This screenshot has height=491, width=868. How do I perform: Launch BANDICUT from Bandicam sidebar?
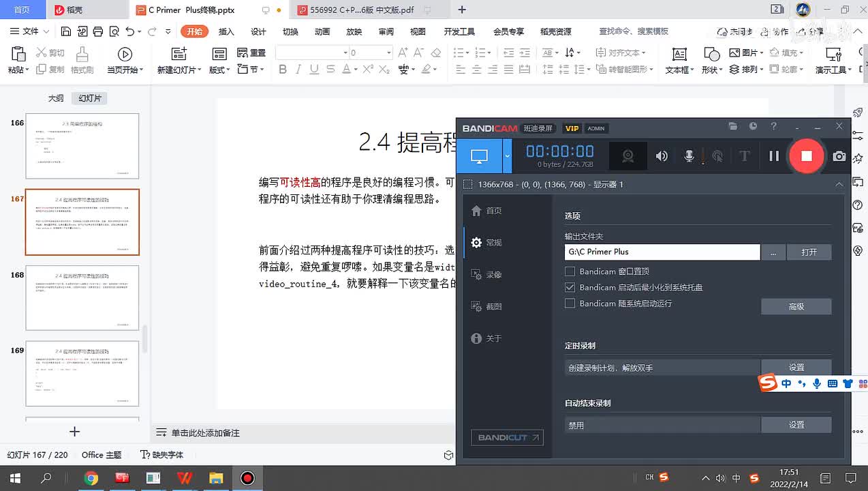coord(507,438)
